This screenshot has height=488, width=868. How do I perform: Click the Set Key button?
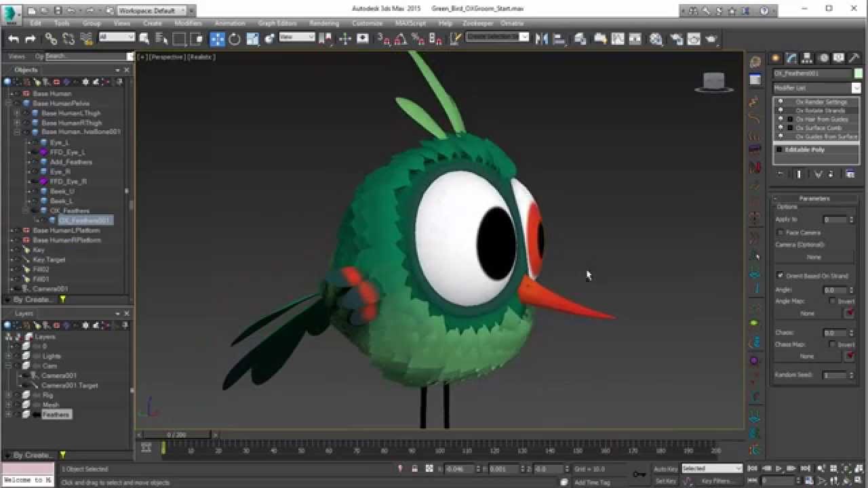pyautogui.click(x=665, y=481)
